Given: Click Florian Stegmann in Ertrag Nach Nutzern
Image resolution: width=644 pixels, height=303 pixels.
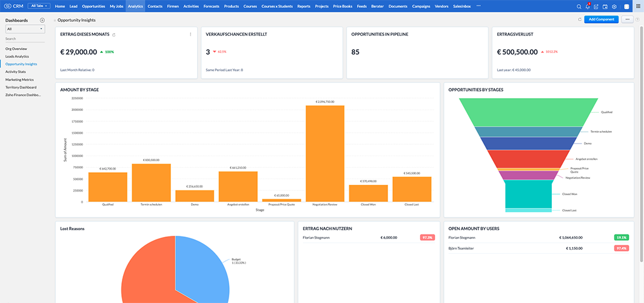Looking at the screenshot, I should pos(317,238).
